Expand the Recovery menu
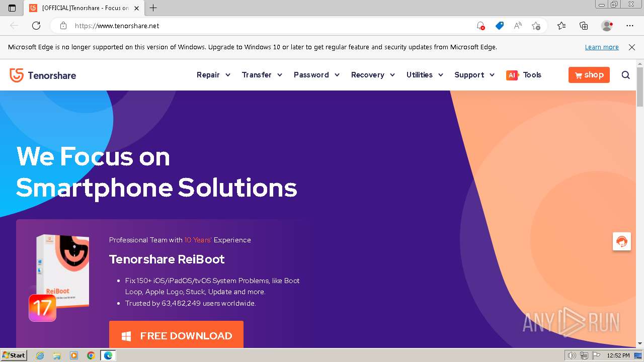The height and width of the screenshot is (362, 644). (373, 75)
